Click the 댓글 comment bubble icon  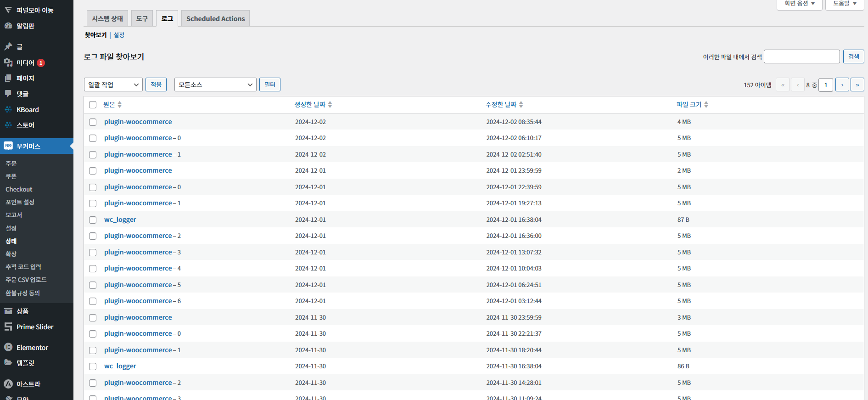8,94
